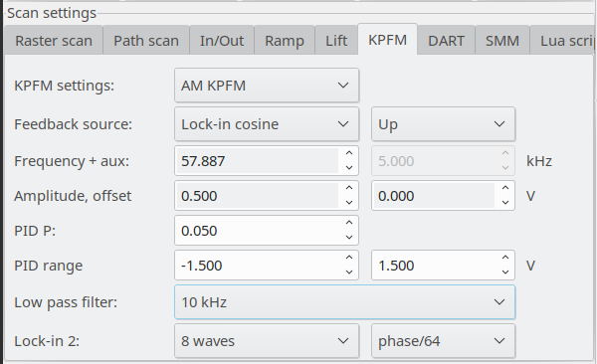Image resolution: width=597 pixels, height=364 pixels.
Task: Decrease the offset 0.000 with down arrow
Action: click(505, 202)
